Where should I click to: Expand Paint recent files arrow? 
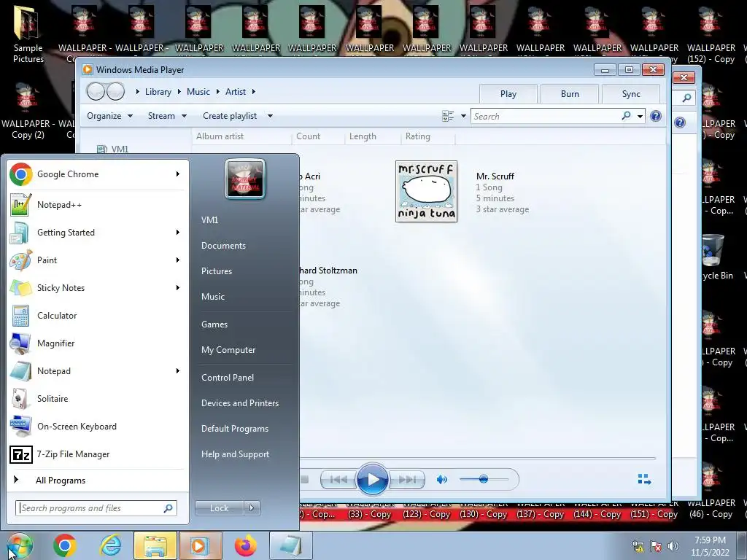point(178,260)
